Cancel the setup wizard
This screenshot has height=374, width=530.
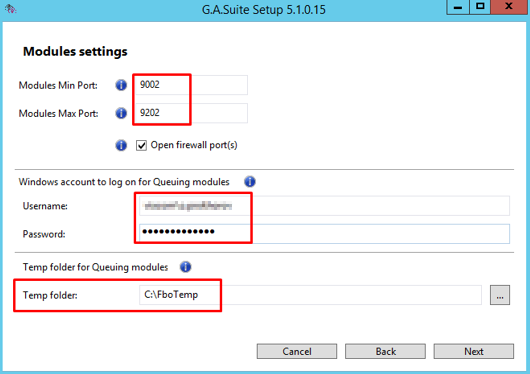pyautogui.click(x=297, y=351)
